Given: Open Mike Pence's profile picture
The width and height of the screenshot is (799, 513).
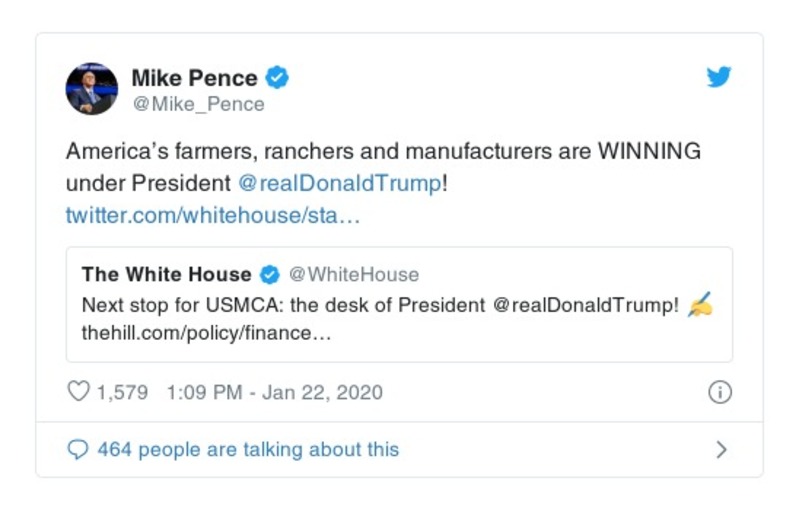Looking at the screenshot, I should coord(92,89).
